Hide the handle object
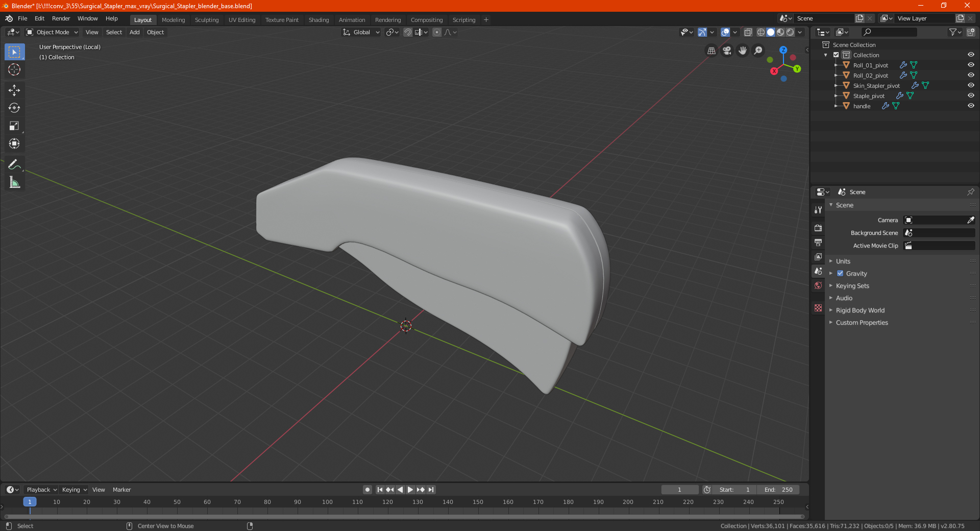The height and width of the screenshot is (531, 980). tap(971, 106)
